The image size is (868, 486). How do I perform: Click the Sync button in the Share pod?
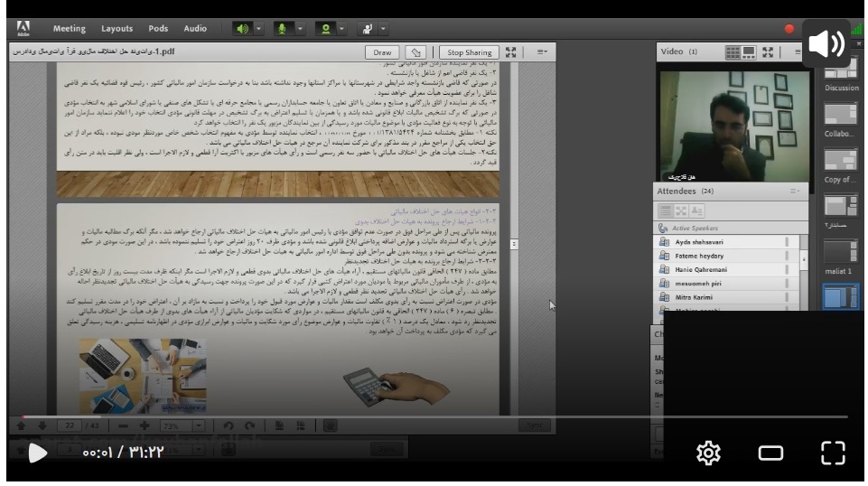coord(534,425)
